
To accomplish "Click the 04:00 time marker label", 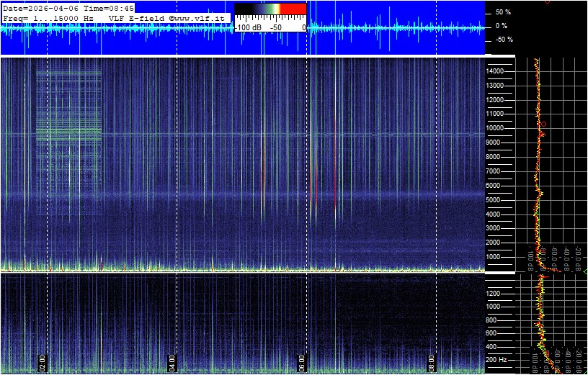I will (171, 363).
